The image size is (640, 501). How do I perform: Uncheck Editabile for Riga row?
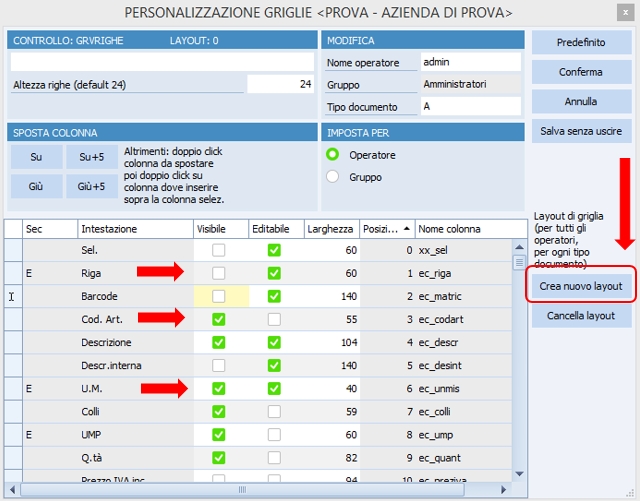pyautogui.click(x=274, y=273)
